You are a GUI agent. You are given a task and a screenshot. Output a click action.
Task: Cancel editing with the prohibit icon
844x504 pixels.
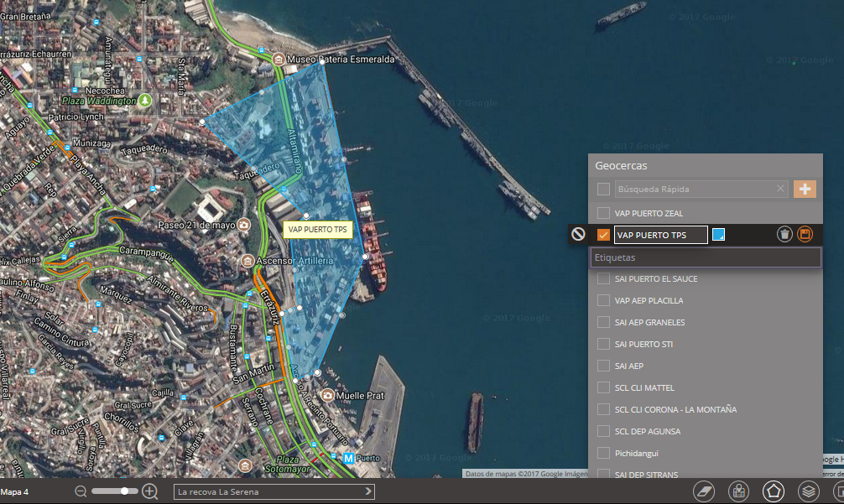(578, 234)
